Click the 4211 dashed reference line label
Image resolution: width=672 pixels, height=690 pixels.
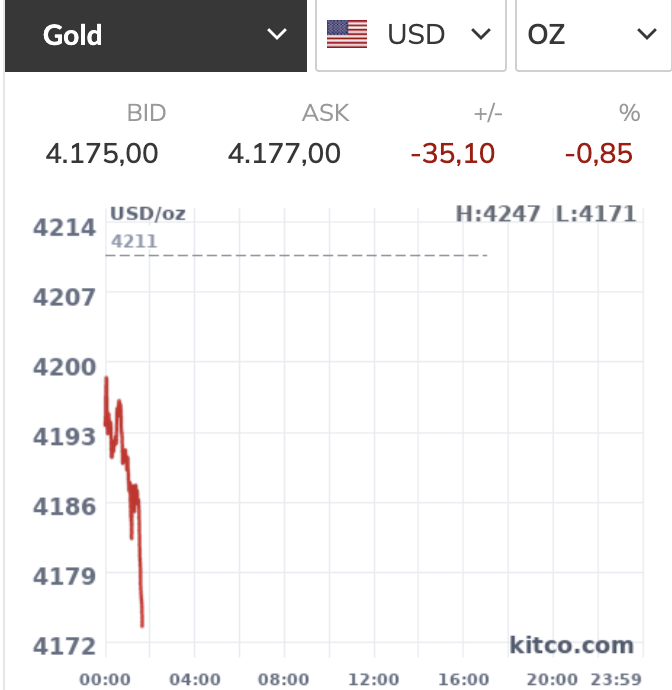pos(134,241)
